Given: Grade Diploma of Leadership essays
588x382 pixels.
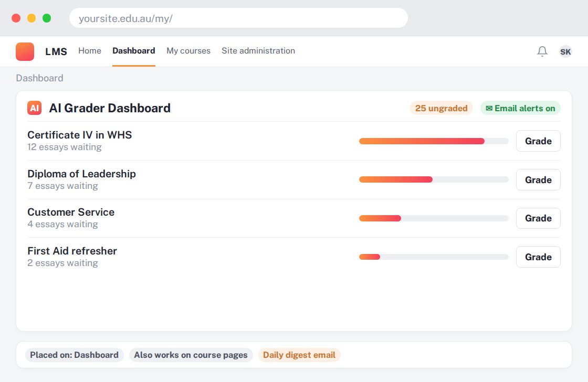Looking at the screenshot, I should [x=538, y=179].
